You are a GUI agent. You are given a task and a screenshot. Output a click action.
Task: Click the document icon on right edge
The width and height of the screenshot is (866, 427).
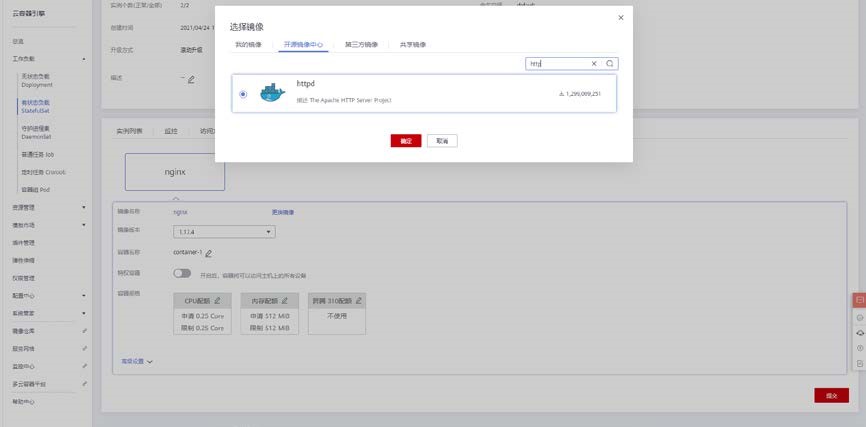[x=859, y=364]
